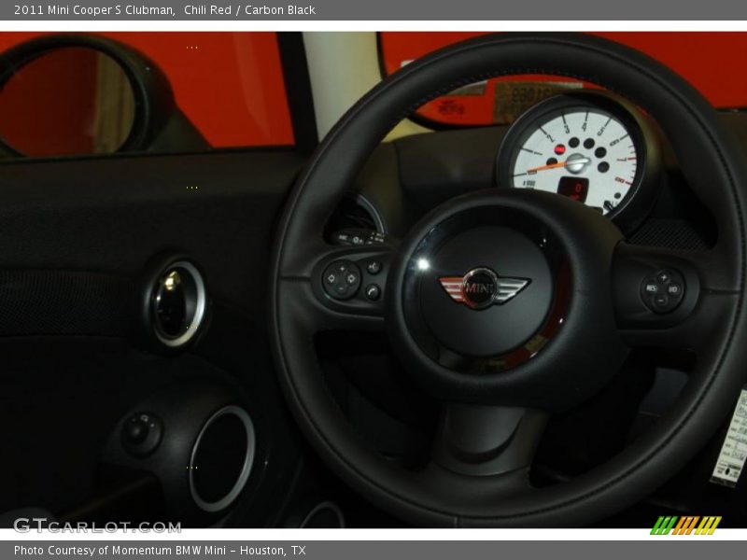Click the MINI winged logo on steering wheel

pyautogui.click(x=482, y=288)
